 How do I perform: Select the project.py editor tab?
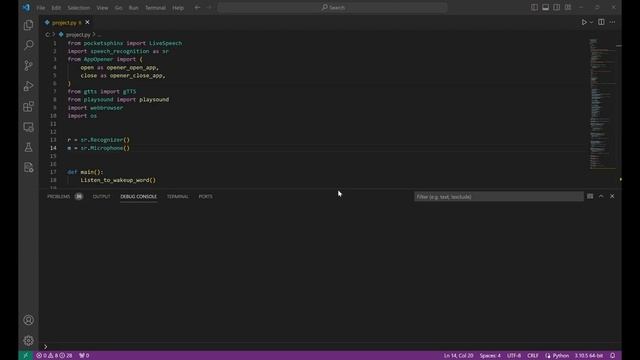[63, 22]
